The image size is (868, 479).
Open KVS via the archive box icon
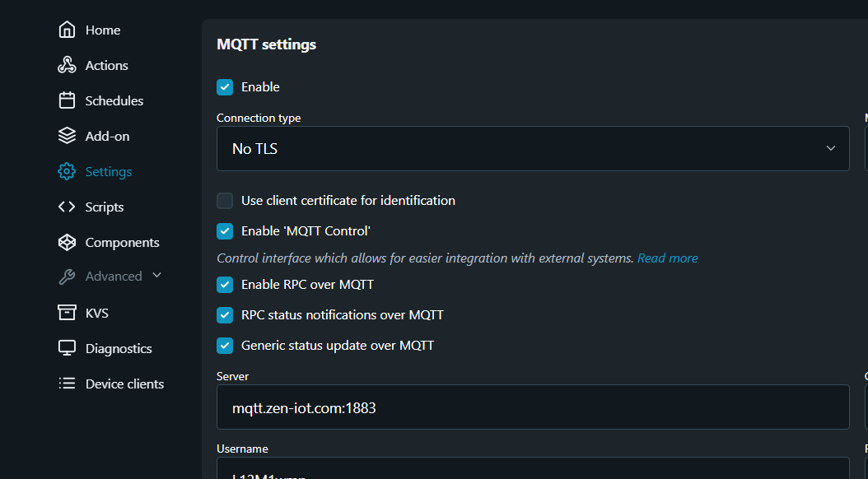click(67, 313)
